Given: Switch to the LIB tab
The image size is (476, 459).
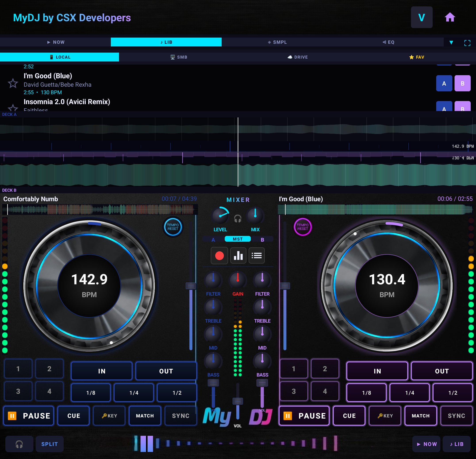Looking at the screenshot, I should 166,42.
